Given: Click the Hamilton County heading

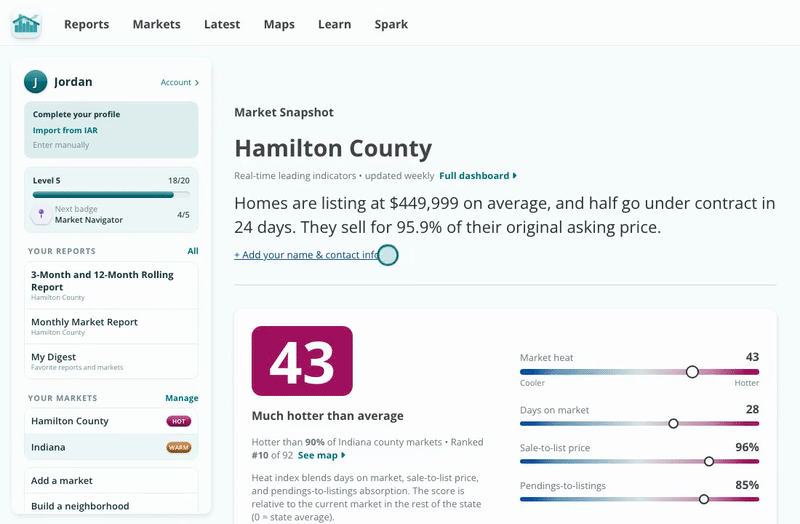Looking at the screenshot, I should tap(333, 148).
